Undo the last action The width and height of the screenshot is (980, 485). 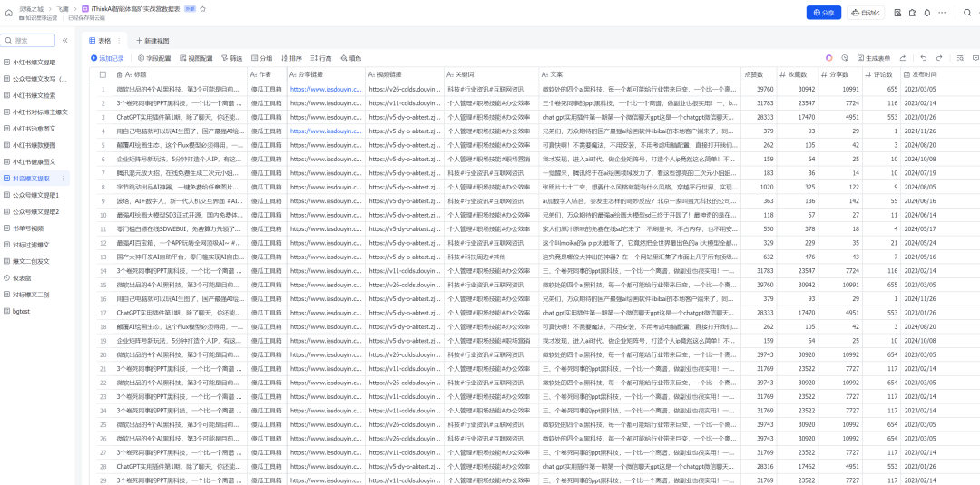tap(923, 58)
